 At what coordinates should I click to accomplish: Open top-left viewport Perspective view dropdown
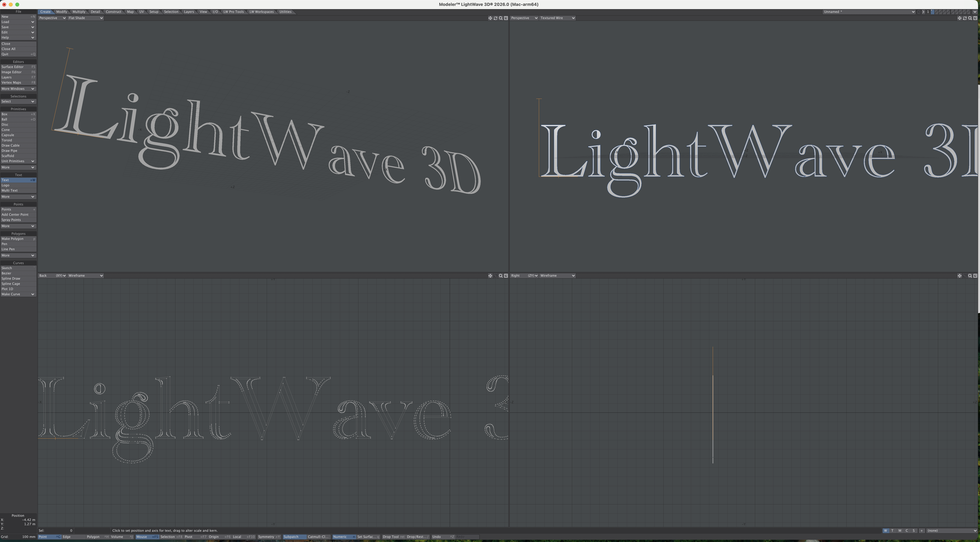tap(52, 18)
